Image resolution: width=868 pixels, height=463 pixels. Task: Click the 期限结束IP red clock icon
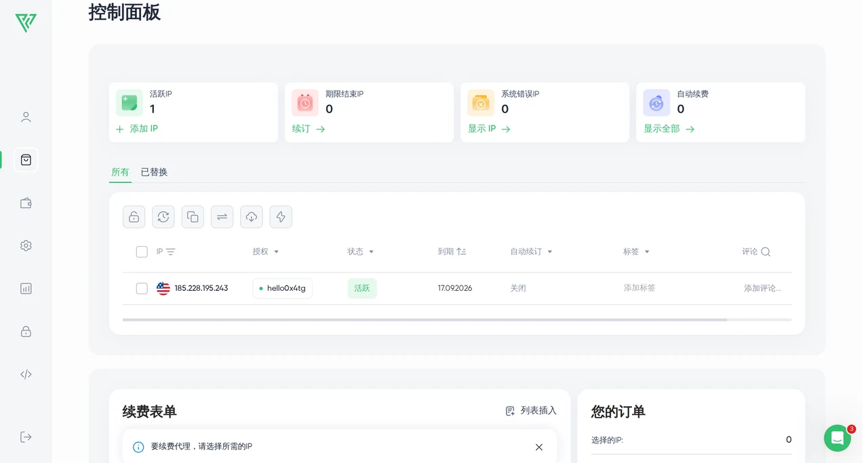[x=305, y=103]
